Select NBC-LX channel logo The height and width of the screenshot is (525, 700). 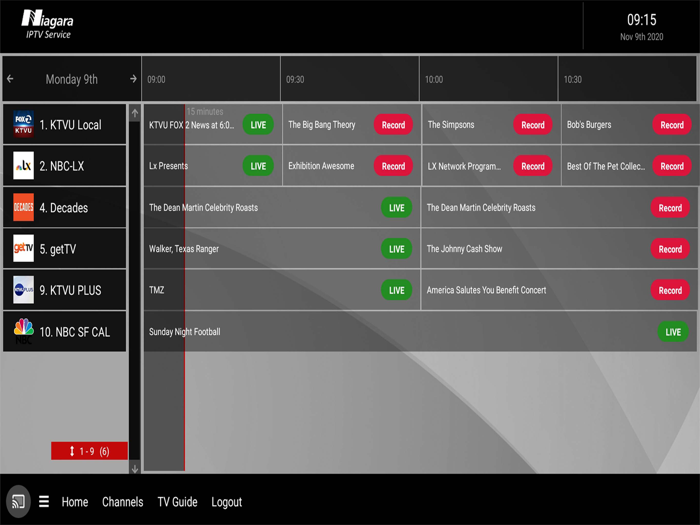(x=24, y=166)
